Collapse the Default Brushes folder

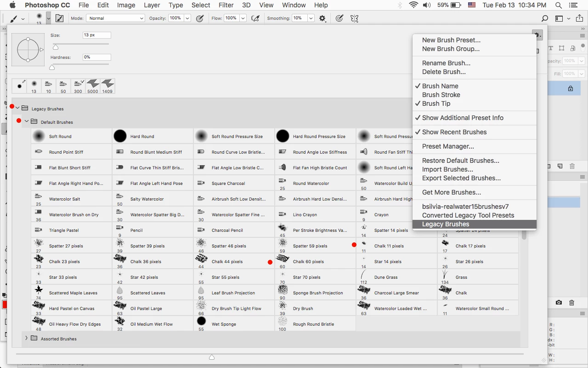(x=27, y=121)
